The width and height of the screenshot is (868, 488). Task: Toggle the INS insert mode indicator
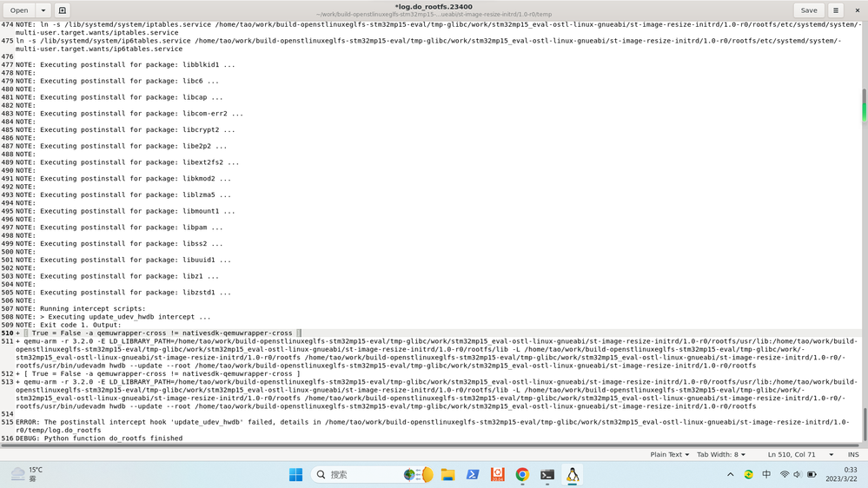click(853, 454)
